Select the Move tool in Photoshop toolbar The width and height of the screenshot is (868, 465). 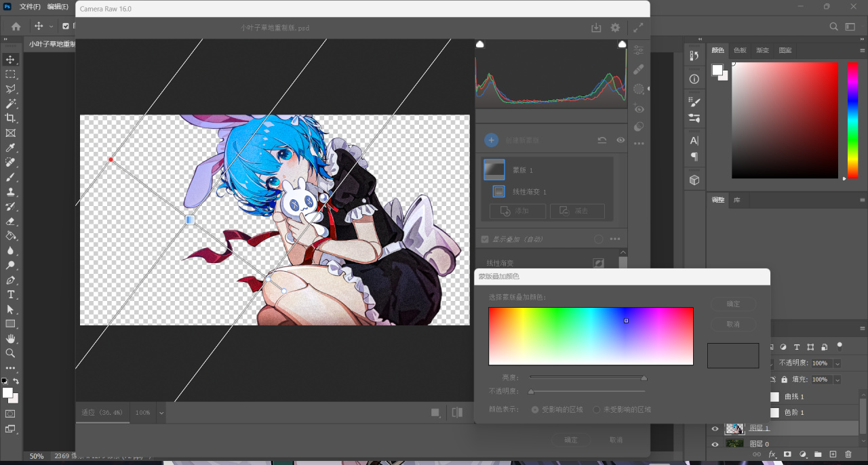pyautogui.click(x=11, y=60)
